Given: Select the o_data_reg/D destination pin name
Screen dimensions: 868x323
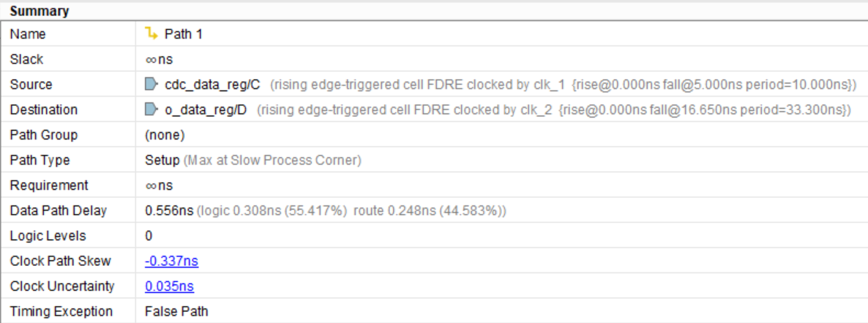Looking at the screenshot, I should coord(207,110).
